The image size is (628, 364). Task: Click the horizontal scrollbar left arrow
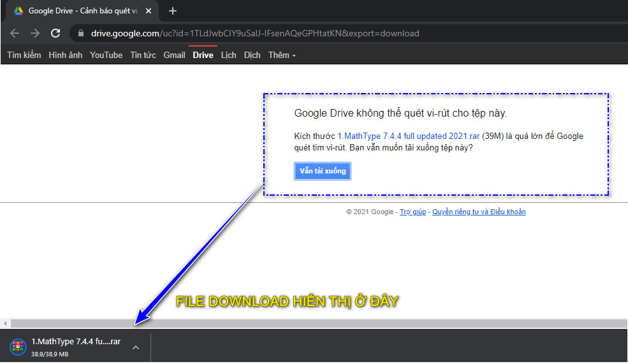[x=5, y=323]
